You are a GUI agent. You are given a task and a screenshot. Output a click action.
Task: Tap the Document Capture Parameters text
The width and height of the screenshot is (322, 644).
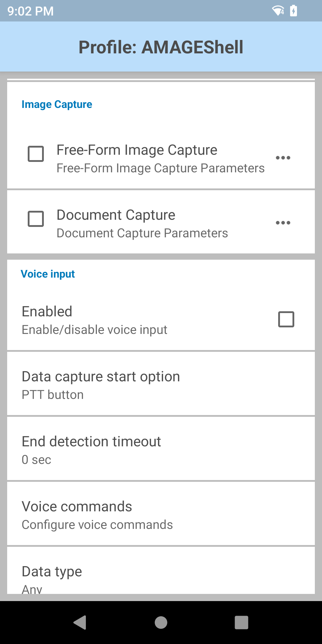click(x=142, y=233)
